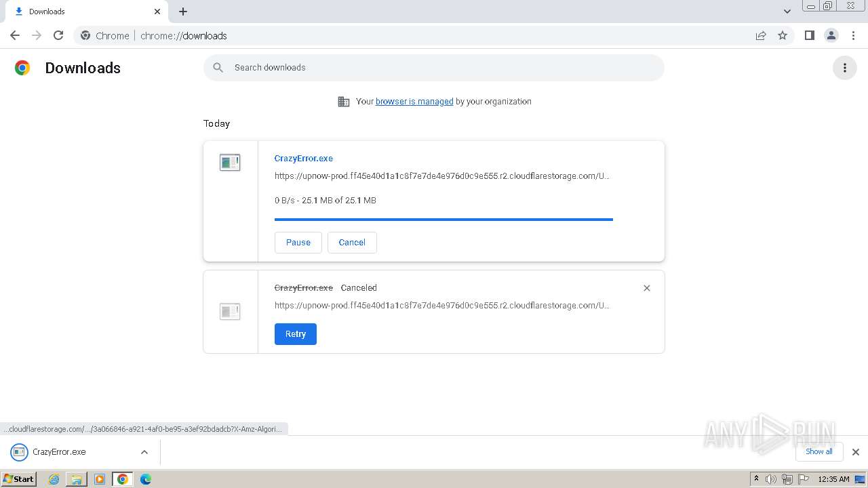Open the Downloads page more actions menu
Screen dimensions: 868x488
click(844, 68)
